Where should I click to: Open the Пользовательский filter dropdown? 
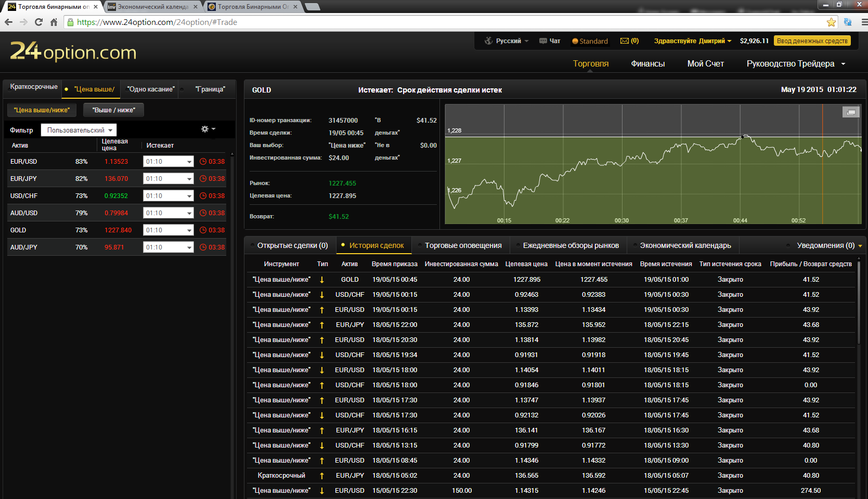click(x=79, y=130)
